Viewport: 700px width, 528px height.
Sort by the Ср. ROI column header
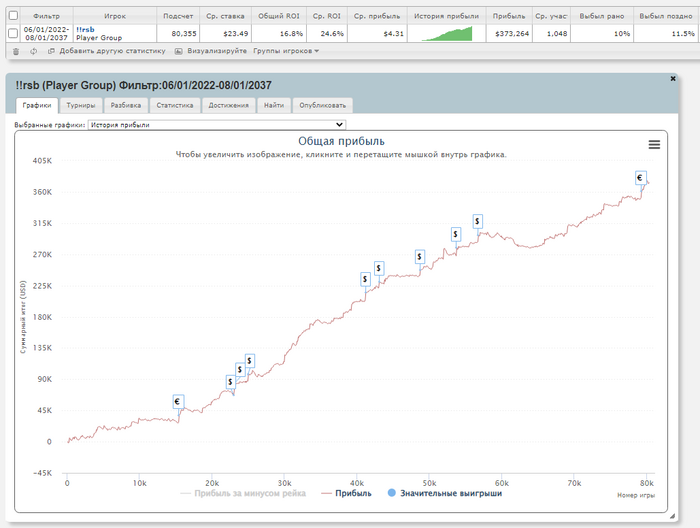click(327, 16)
